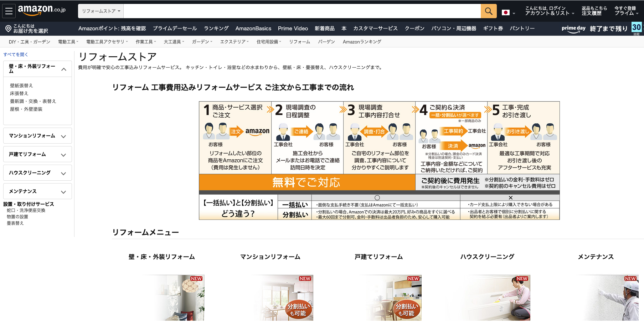Viewport: 644px width, 325px height.
Task: Open クーポン in navigation bar
Action: [414, 28]
